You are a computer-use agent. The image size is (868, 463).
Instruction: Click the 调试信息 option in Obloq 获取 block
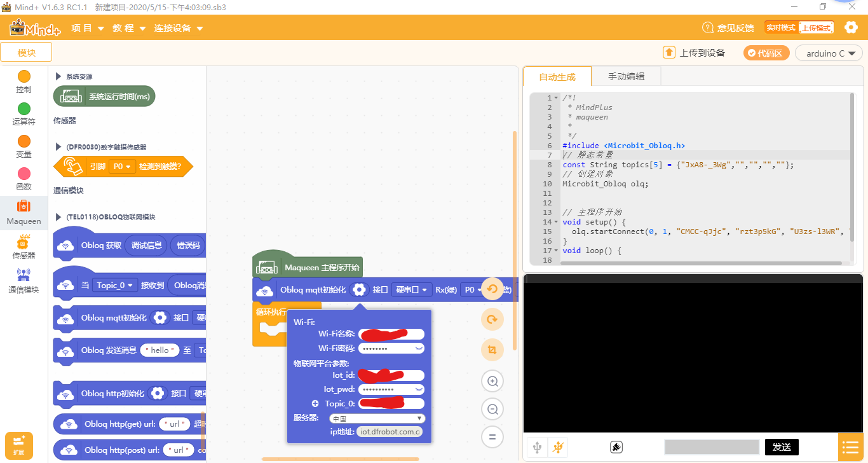(146, 245)
